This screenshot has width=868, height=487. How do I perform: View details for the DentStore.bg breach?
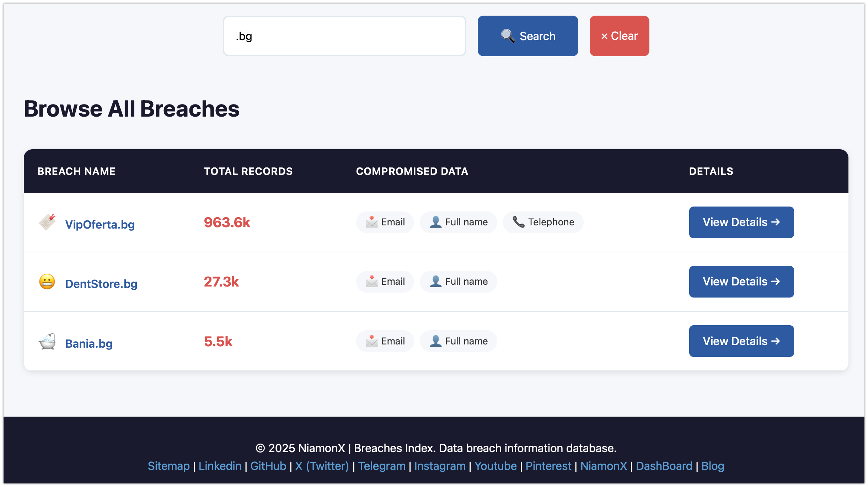[x=741, y=282]
